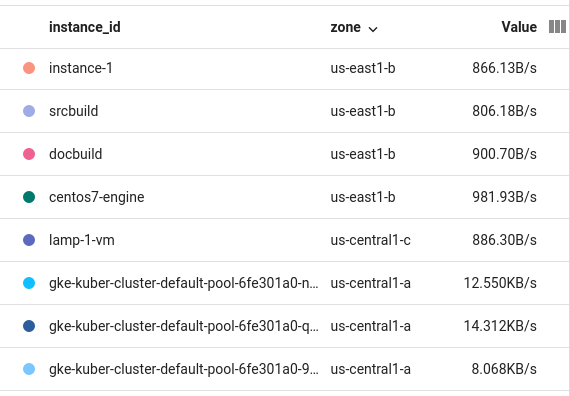Select the lamp-1-vm instance name
Viewport: 570px width, 396px height.
[82, 240]
